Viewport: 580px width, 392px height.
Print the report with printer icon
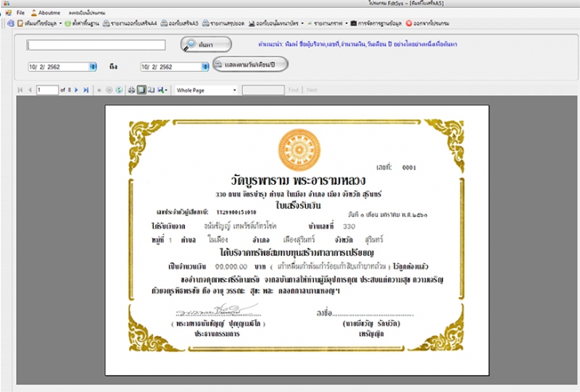point(131,90)
